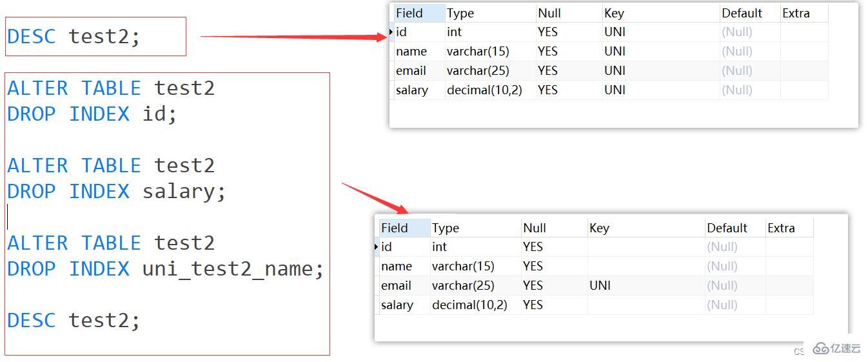Screen dimensions: 868x362
Task: Select the id field cell in top grid
Action: 419,32
